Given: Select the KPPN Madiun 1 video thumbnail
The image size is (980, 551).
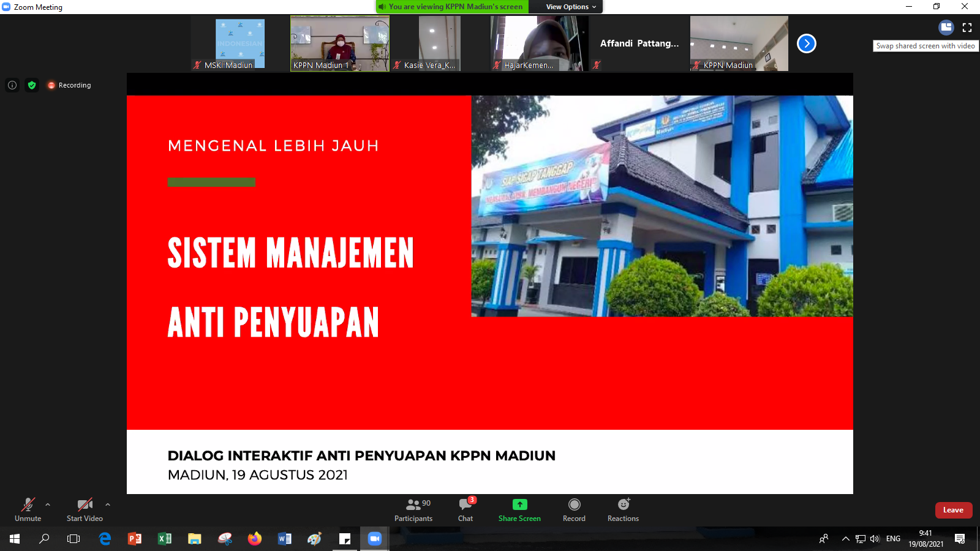Looking at the screenshot, I should pos(339,43).
